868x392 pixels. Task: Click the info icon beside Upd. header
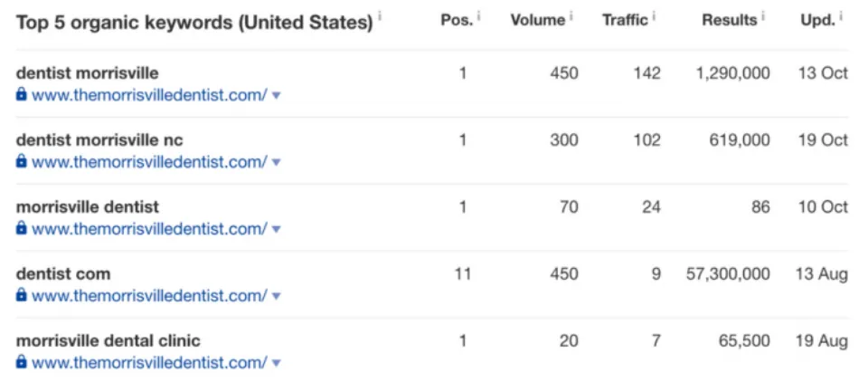click(841, 17)
